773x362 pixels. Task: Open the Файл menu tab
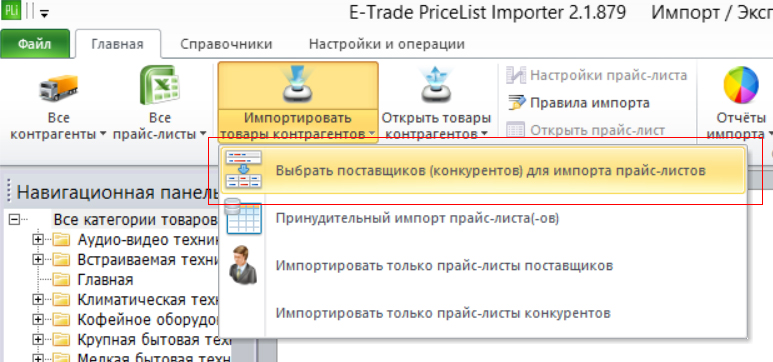coord(35,44)
